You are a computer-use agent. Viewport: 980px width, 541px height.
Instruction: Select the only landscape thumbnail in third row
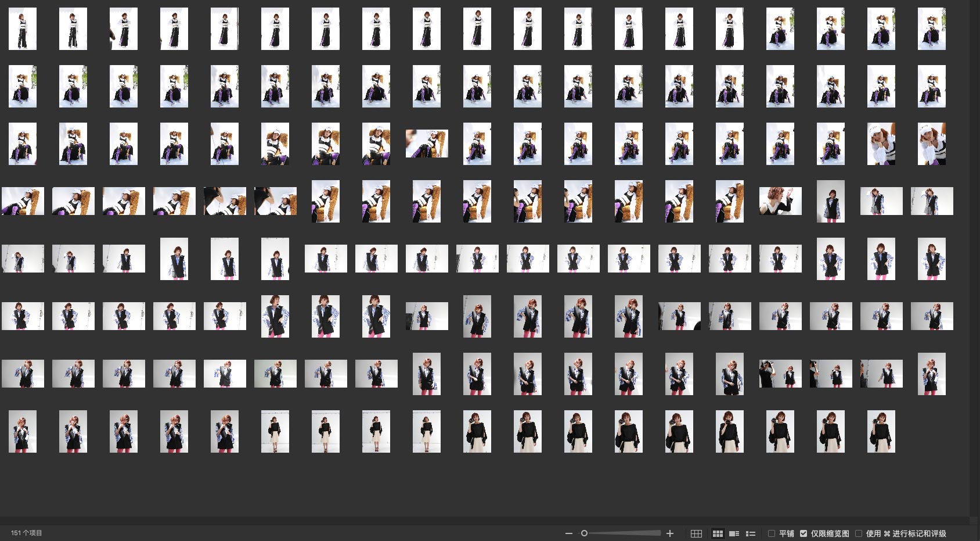click(x=427, y=144)
